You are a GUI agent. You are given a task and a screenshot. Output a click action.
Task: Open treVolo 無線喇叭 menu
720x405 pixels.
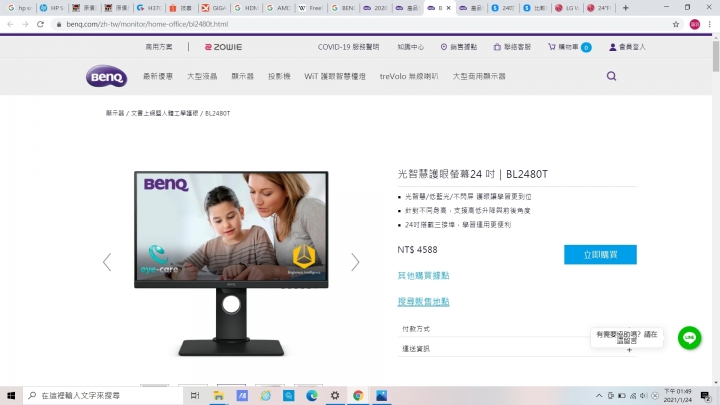point(409,76)
